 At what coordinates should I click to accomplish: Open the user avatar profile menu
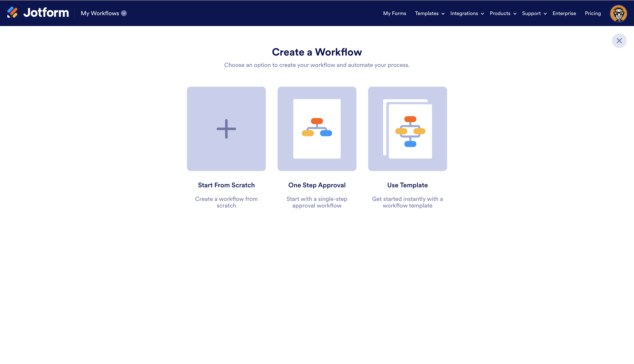[618, 13]
